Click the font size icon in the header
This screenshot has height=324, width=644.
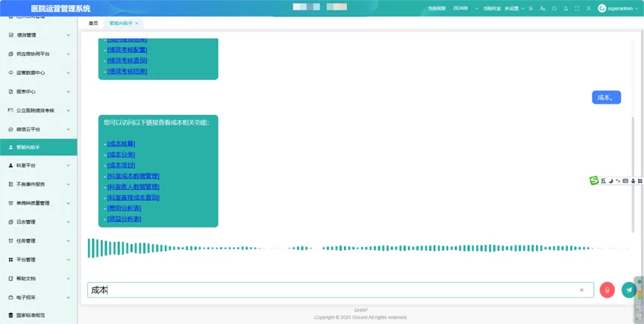point(543,8)
